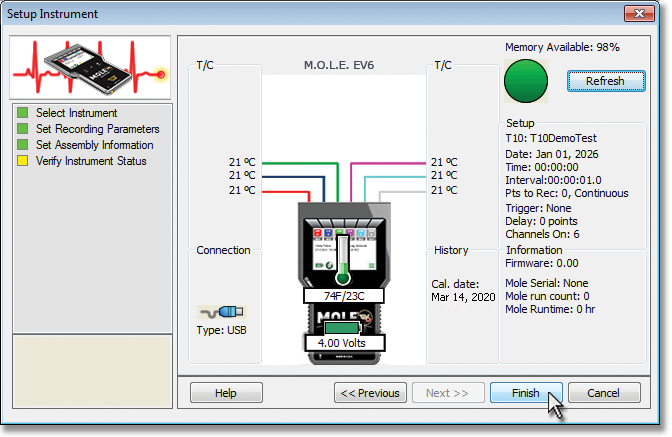672x437 pixels.
Task: Click the green square beside Set Recording Parameters
Action: [22, 129]
